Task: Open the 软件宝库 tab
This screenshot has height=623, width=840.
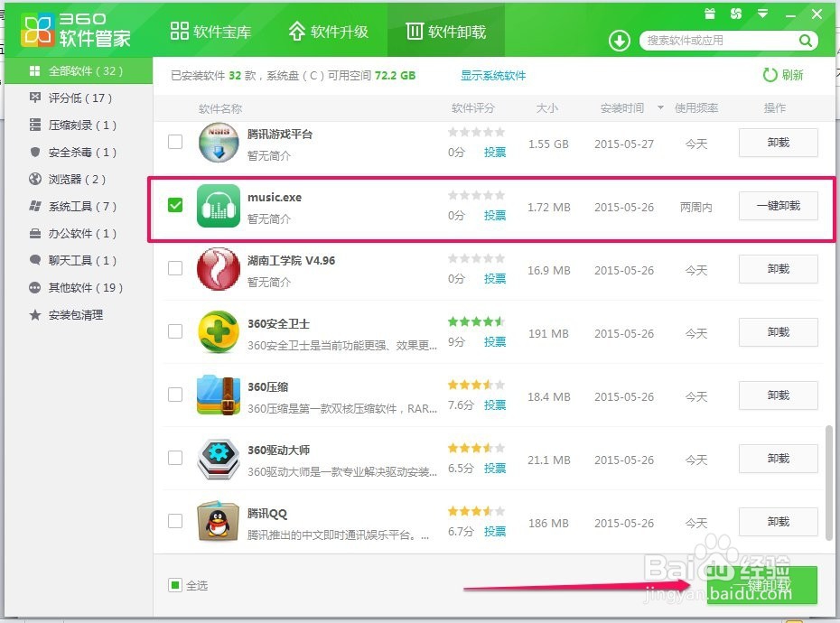Action: coord(210,29)
